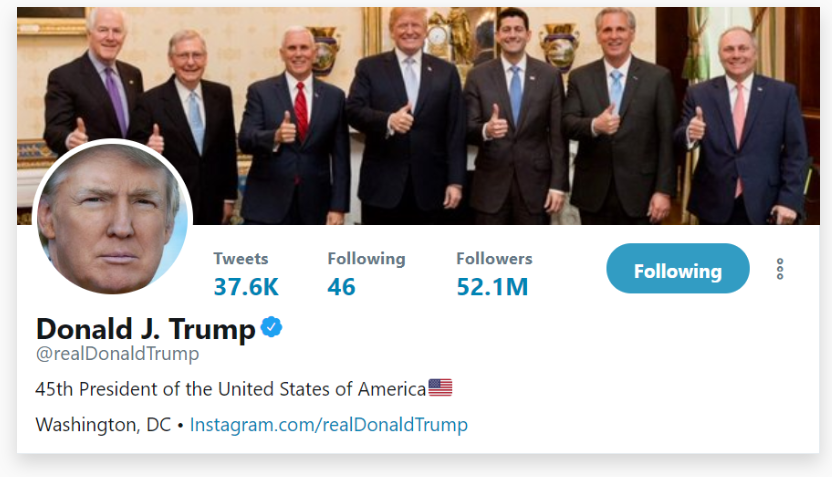Open the three-dot more options menu
832x477 pixels.
[780, 269]
